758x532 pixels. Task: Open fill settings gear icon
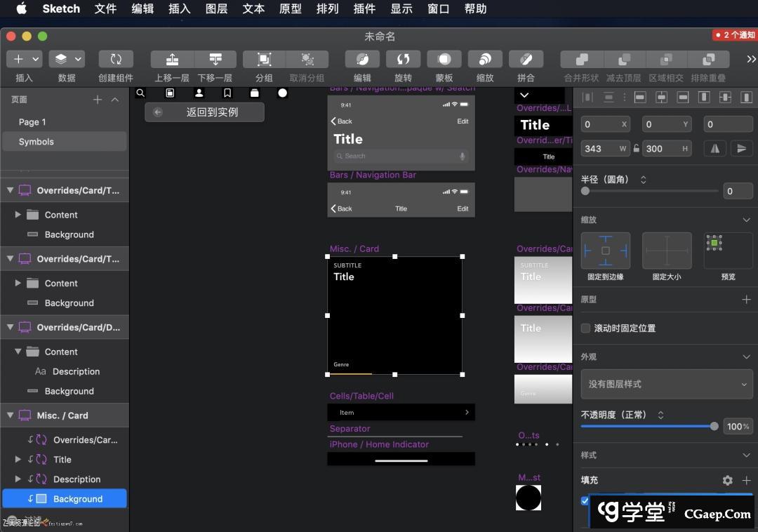click(x=727, y=480)
